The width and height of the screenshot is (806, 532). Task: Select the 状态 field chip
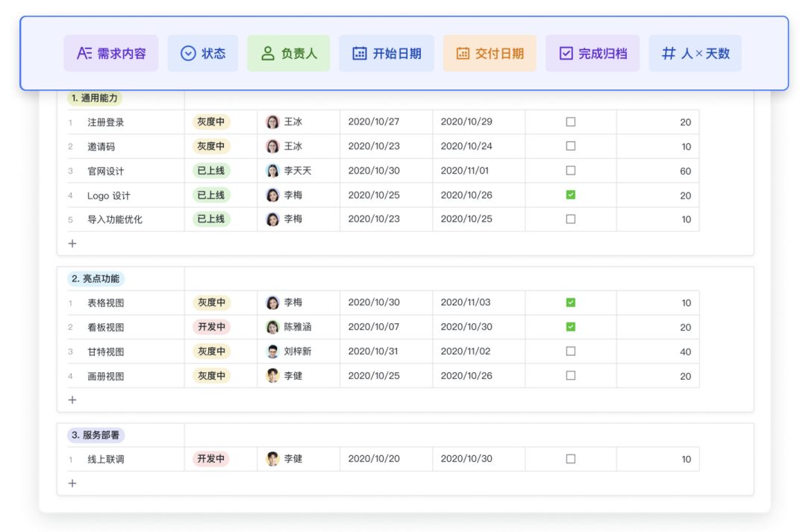(x=203, y=54)
